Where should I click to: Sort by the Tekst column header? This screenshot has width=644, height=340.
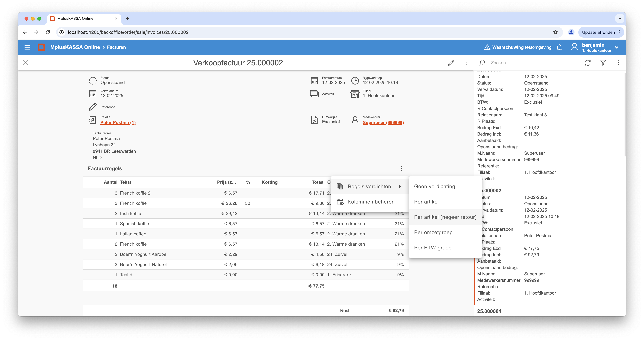(125, 182)
